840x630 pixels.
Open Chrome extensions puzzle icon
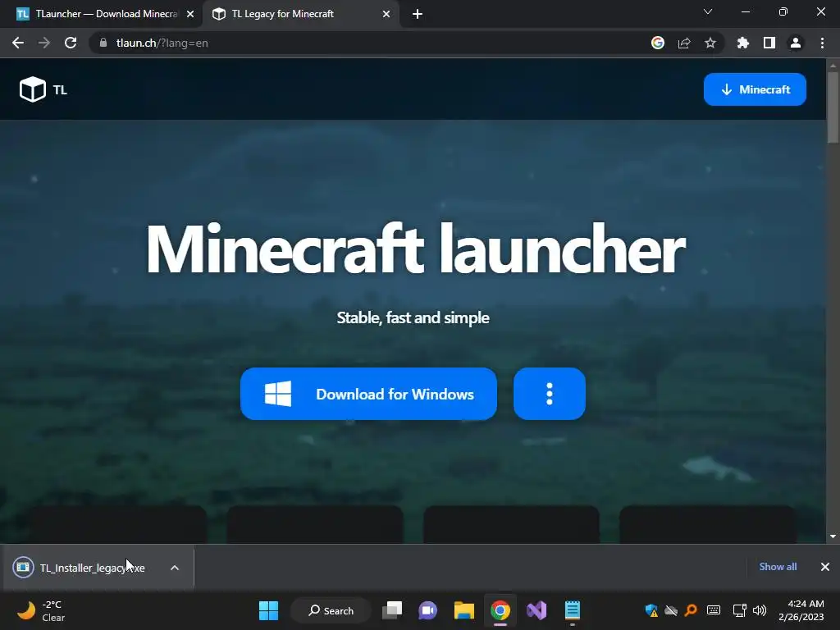pos(743,43)
